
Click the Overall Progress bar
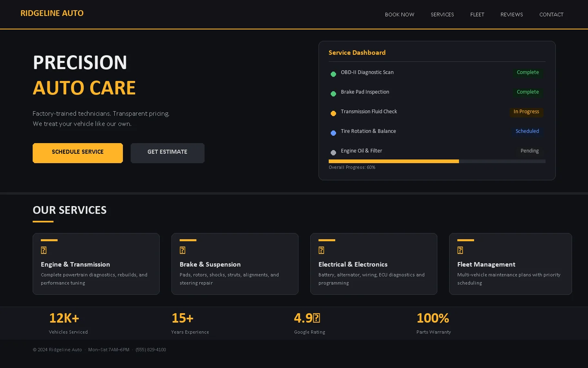[x=437, y=161]
